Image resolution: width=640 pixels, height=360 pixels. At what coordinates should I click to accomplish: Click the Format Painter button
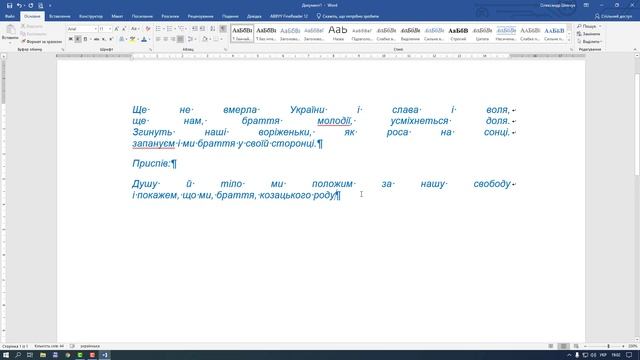pyautogui.click(x=42, y=42)
